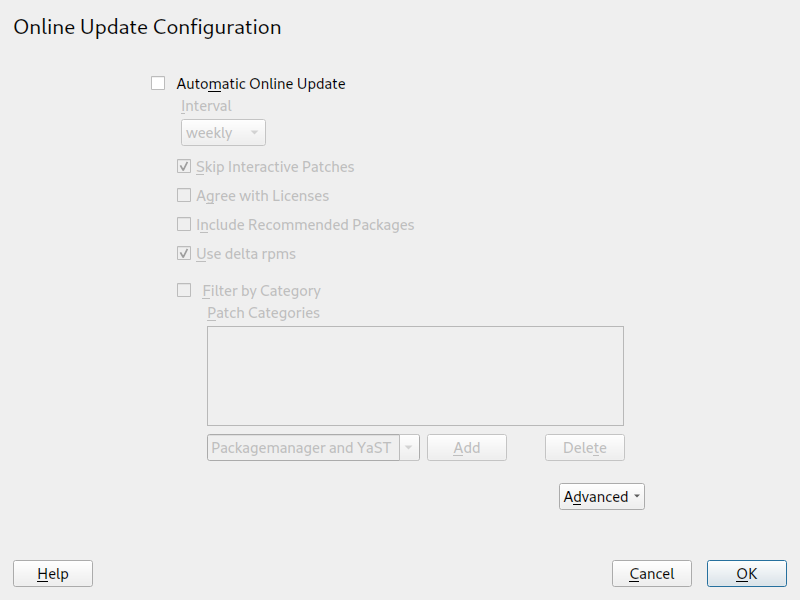The width and height of the screenshot is (800, 600).
Task: Enable the Filter by Category checkbox
Action: (x=184, y=291)
